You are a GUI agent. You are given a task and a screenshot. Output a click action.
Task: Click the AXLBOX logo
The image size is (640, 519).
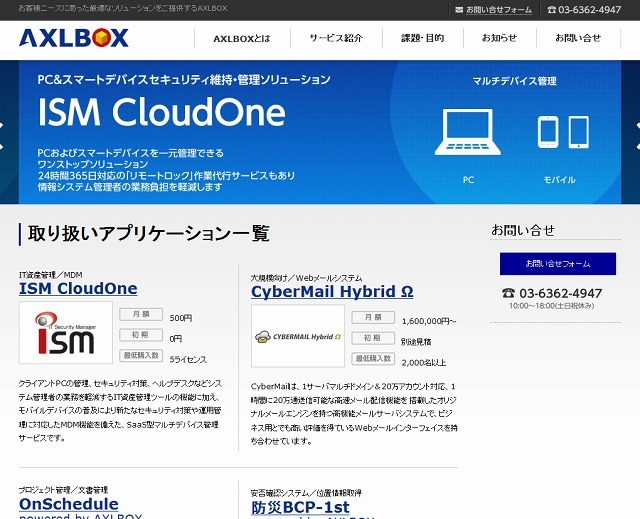point(74,38)
